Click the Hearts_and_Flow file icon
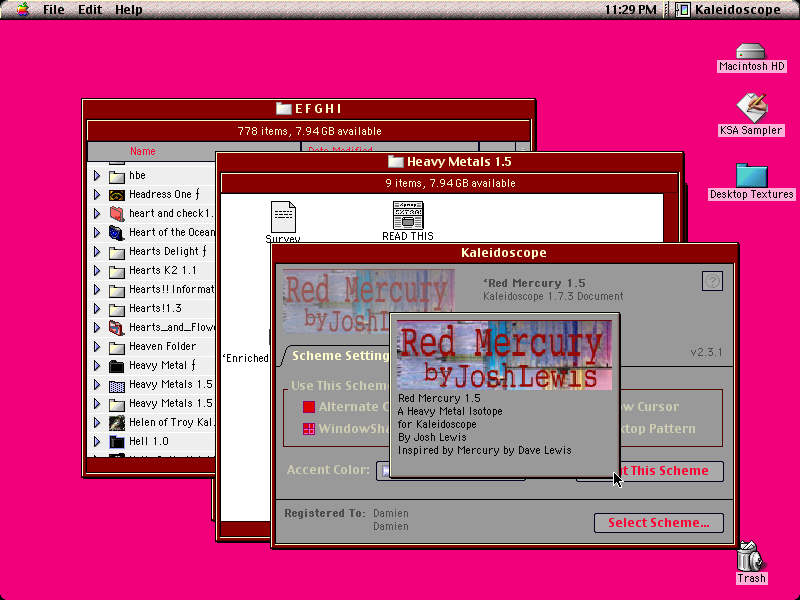 (117, 328)
